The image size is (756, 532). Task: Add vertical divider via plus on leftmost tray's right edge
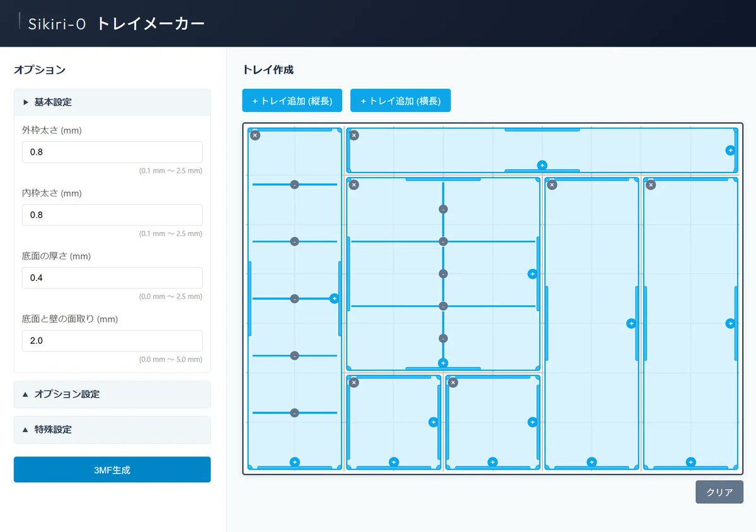pos(334,299)
